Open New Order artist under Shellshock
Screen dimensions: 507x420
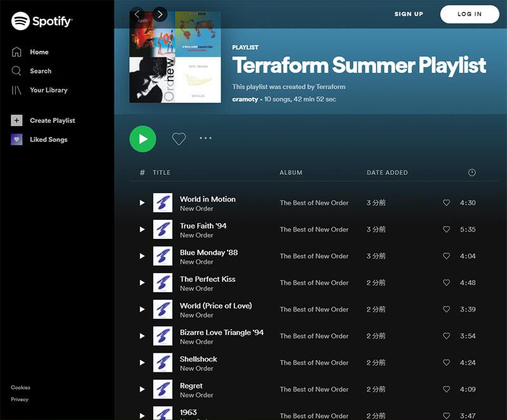pyautogui.click(x=196, y=369)
